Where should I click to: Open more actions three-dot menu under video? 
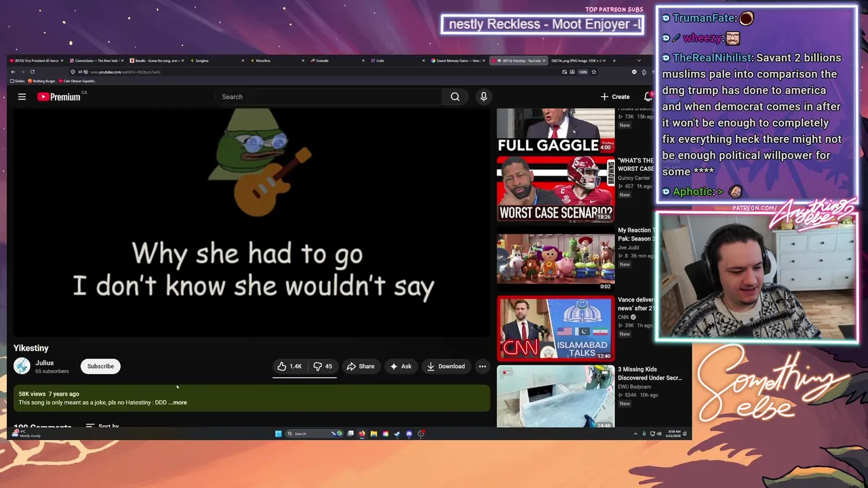pos(482,366)
